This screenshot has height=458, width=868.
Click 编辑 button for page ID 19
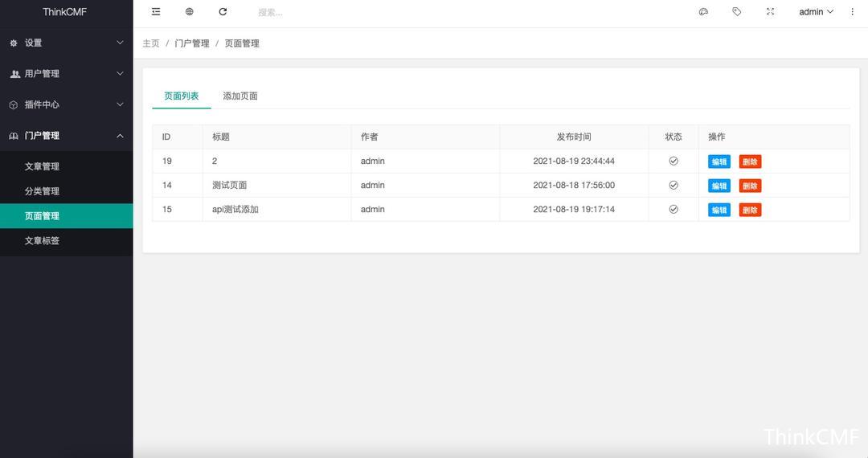[719, 162]
